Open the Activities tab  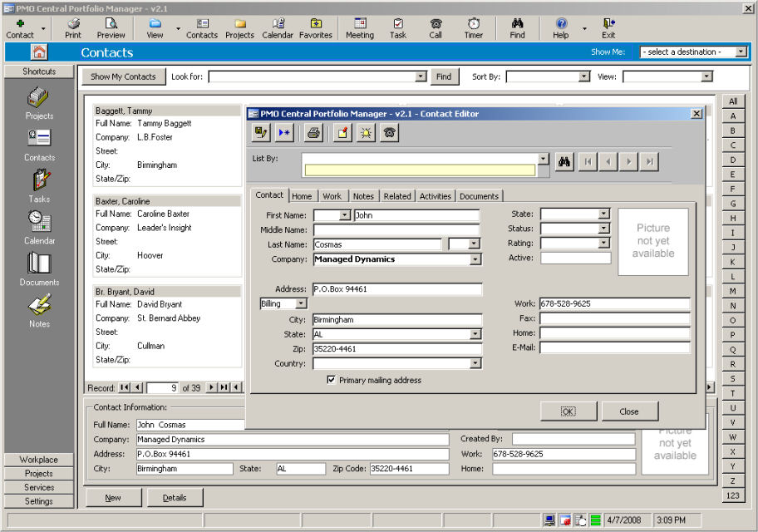(x=435, y=196)
